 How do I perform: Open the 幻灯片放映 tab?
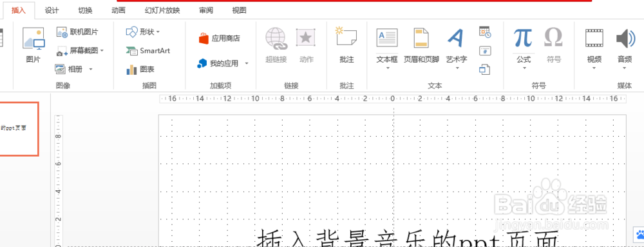(162, 11)
